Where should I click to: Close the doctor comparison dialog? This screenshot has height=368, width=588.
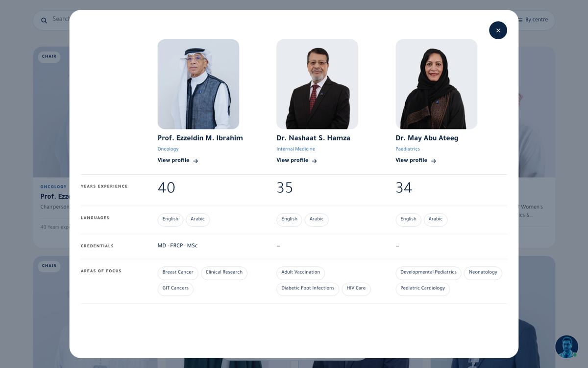(498, 30)
